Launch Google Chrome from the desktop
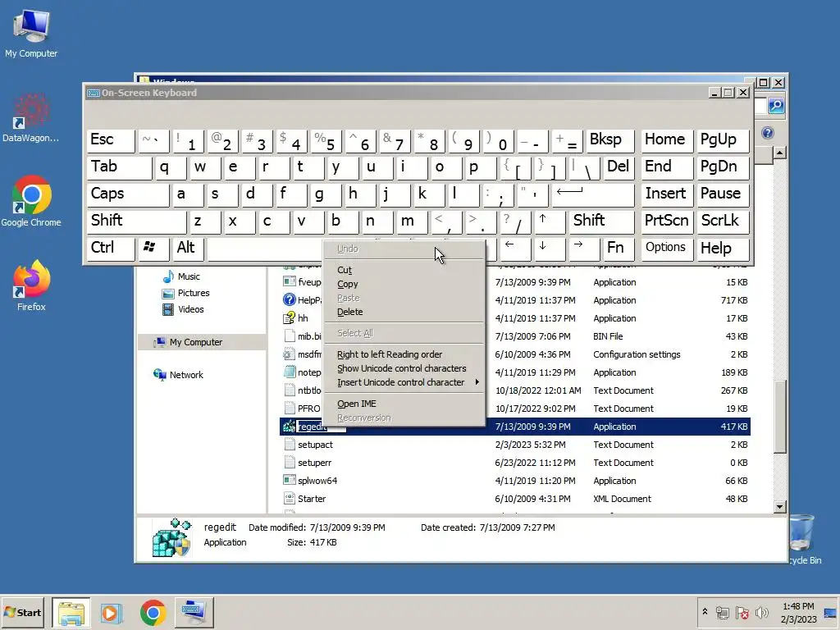Screen dimensions: 840x630 [x=31, y=202]
